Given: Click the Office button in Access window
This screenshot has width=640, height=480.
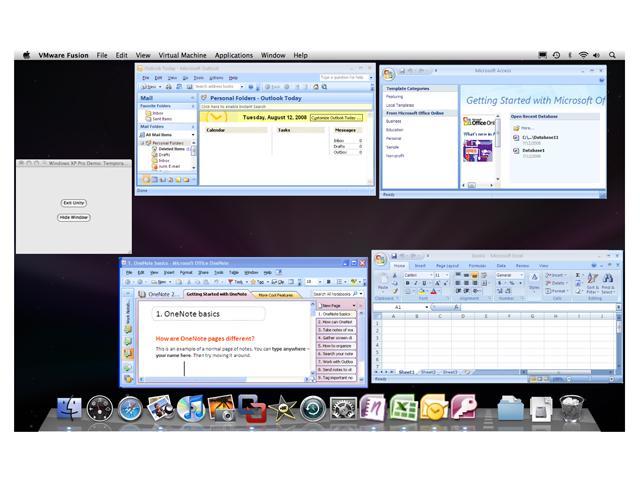Looking at the screenshot, I should 388,74.
